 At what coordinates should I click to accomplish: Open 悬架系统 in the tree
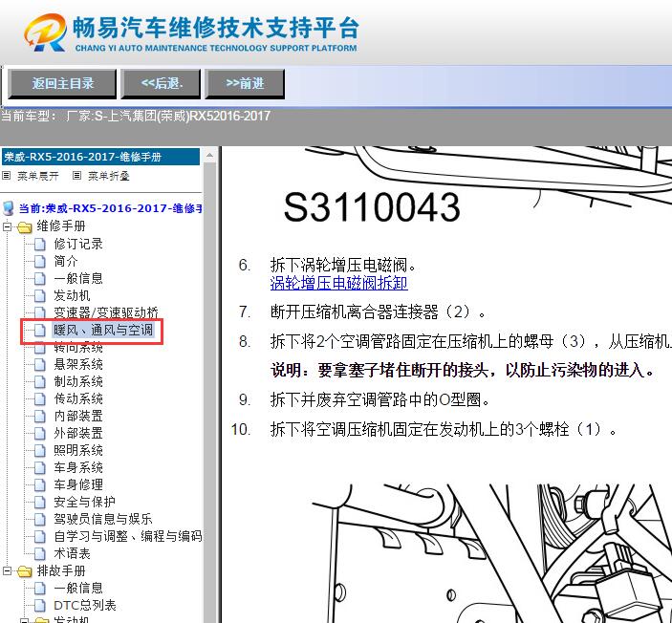pos(78,365)
